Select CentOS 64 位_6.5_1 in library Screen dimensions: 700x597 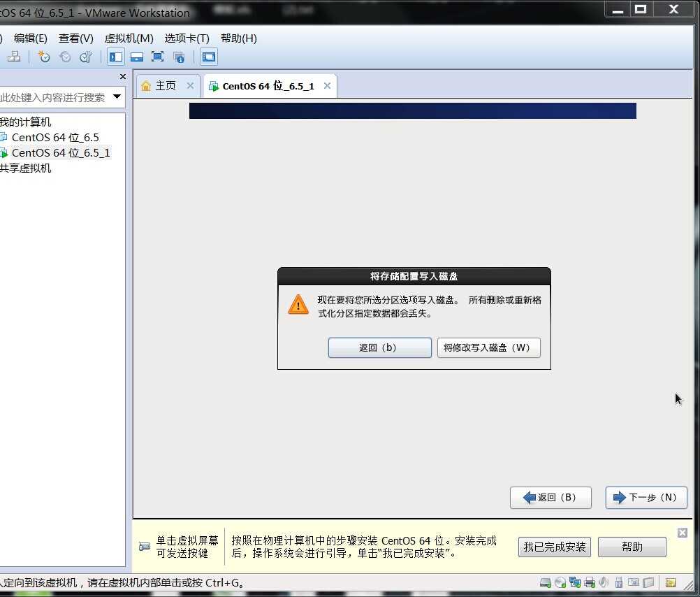(61, 153)
